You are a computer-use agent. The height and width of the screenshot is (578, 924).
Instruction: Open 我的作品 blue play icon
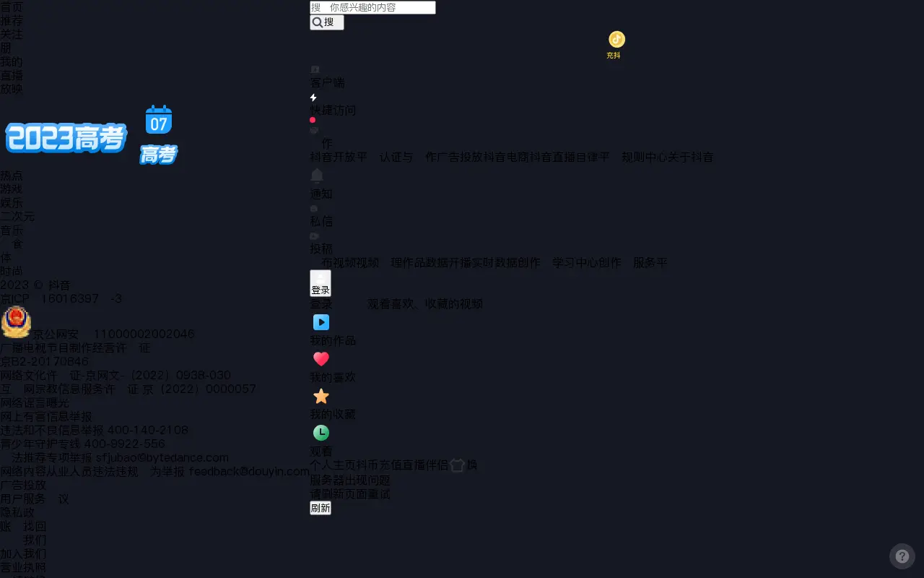coord(321,322)
